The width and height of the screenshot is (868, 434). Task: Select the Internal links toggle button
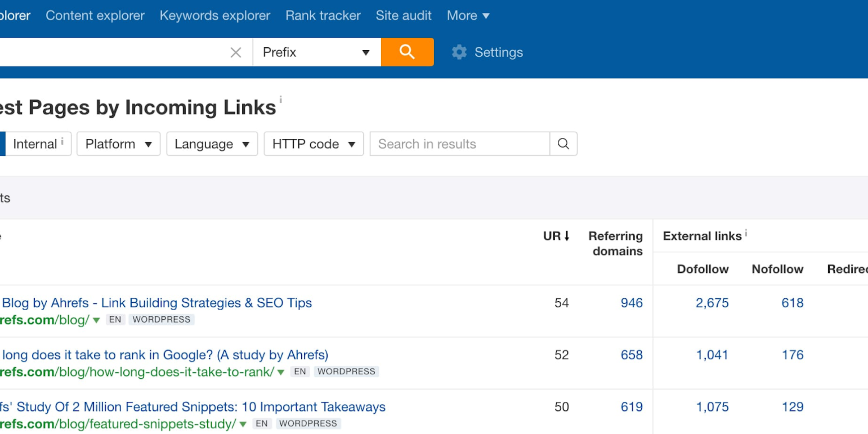coord(38,144)
